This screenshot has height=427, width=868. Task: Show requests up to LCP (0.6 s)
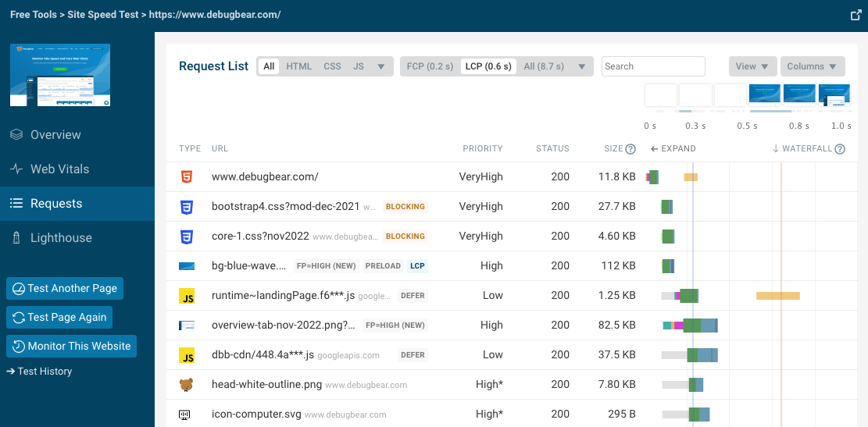click(x=488, y=66)
